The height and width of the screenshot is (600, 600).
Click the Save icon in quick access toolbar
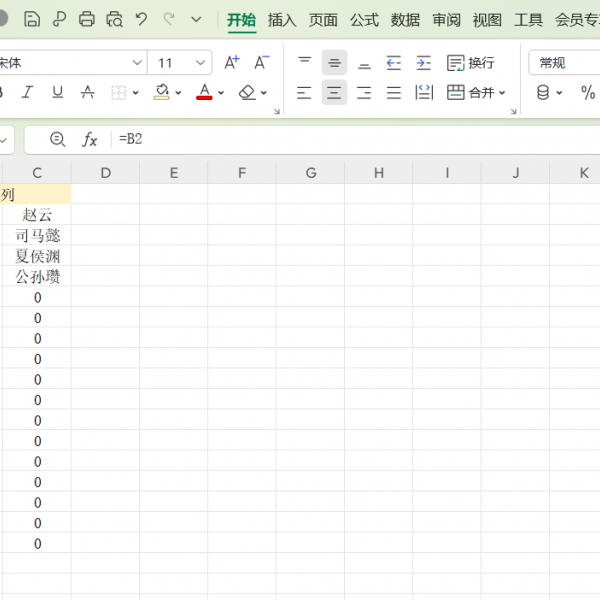click(32, 19)
